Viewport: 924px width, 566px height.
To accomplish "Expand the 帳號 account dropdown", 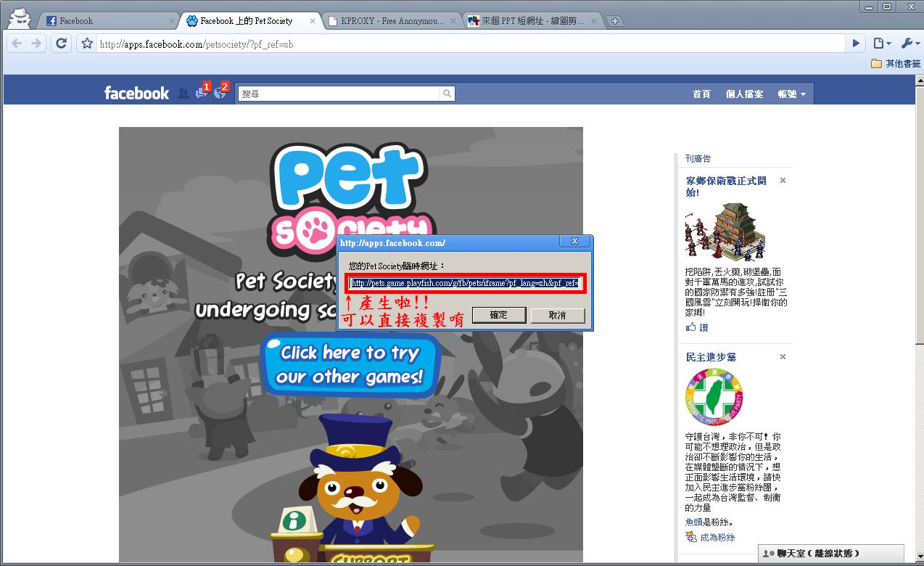I will click(x=792, y=94).
